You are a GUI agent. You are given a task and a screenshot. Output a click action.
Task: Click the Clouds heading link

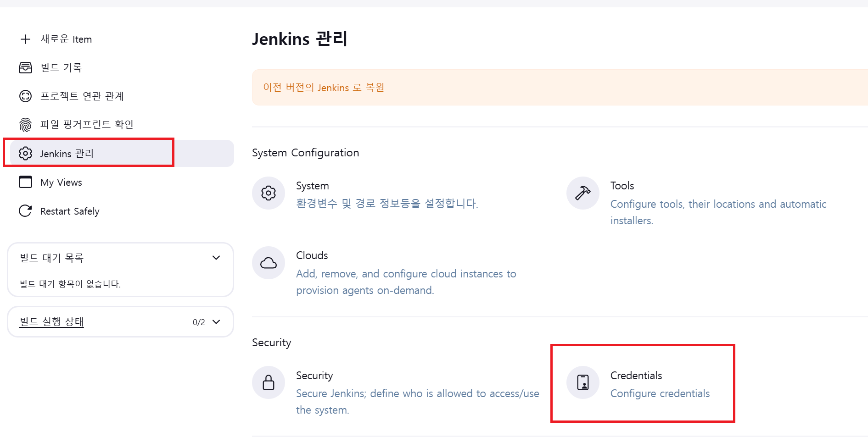point(312,255)
